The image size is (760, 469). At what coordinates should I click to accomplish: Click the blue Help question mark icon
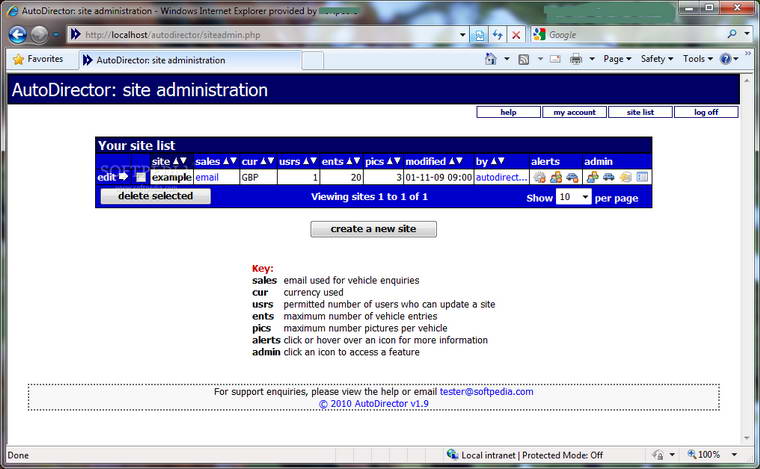click(726, 59)
